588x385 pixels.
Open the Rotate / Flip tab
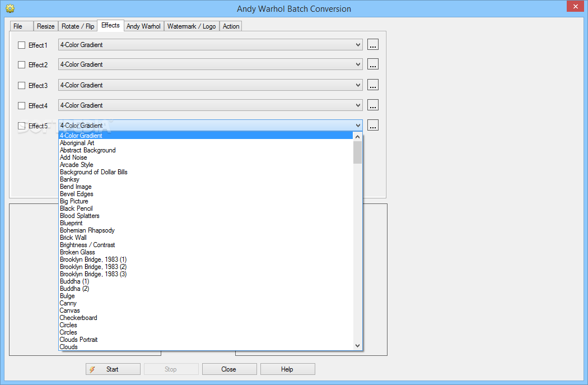point(78,26)
